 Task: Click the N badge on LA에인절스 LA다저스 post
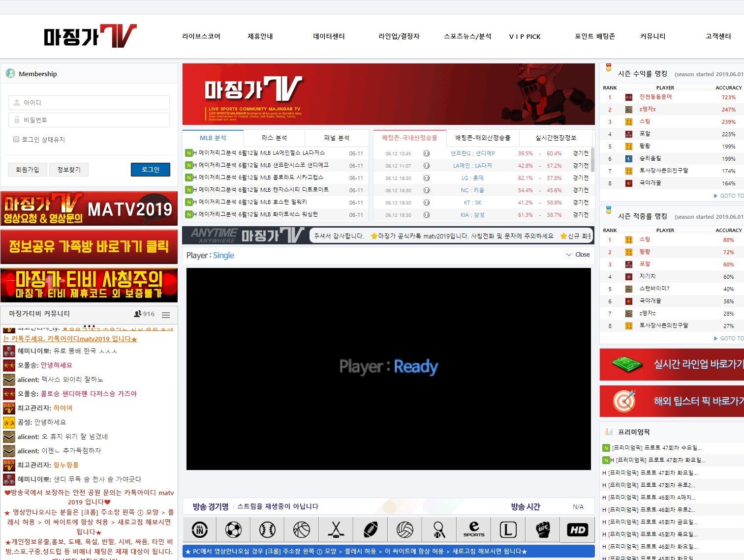(188, 153)
